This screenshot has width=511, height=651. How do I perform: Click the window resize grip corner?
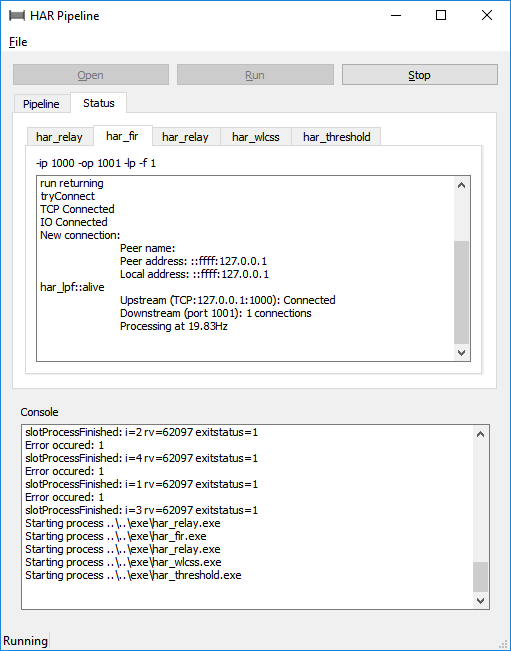[504, 644]
